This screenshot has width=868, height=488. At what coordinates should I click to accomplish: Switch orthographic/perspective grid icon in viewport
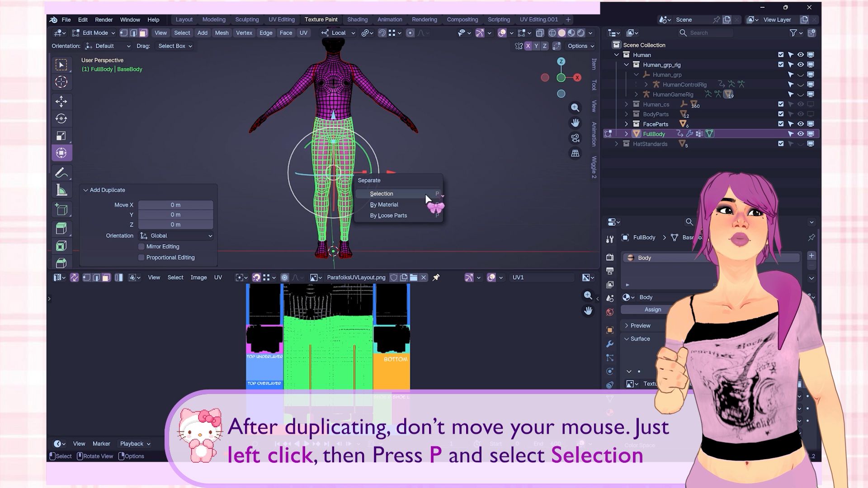click(575, 153)
